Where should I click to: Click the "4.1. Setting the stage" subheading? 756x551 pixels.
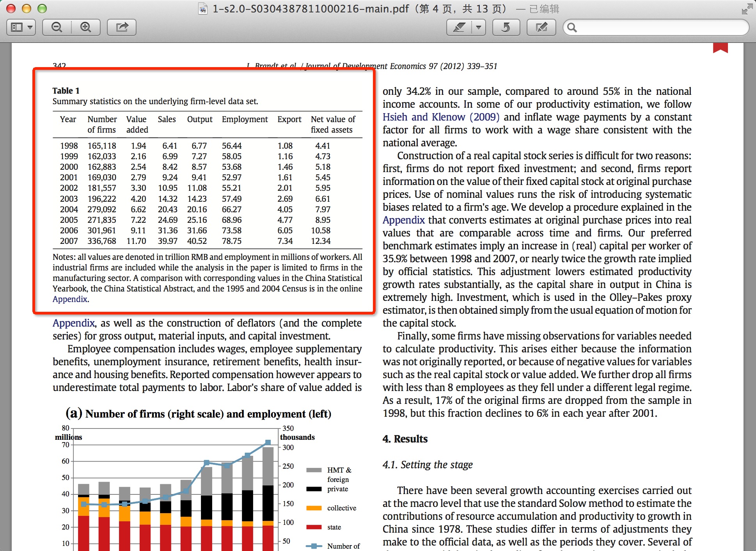[428, 465]
